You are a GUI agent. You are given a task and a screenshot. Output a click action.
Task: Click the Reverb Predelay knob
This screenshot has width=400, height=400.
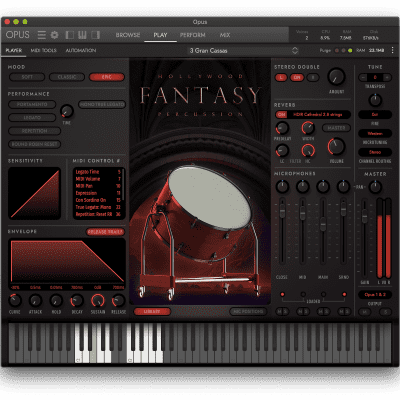tap(282, 128)
